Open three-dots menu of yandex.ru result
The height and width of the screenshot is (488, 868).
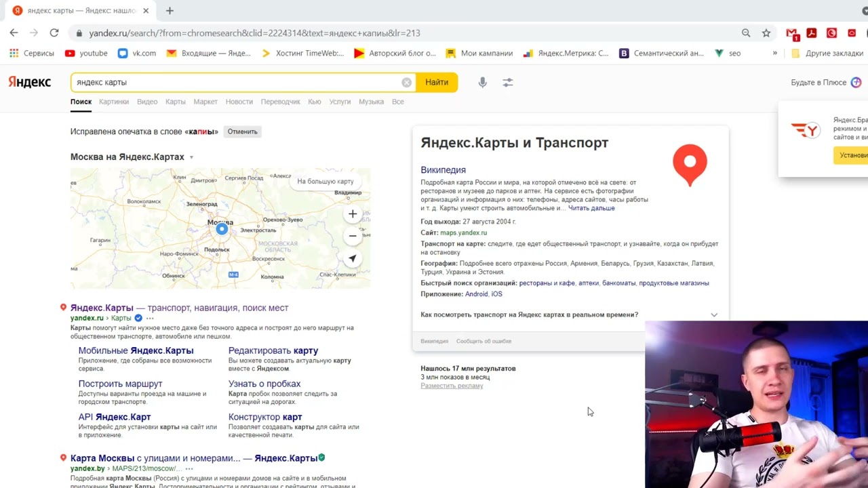point(150,318)
